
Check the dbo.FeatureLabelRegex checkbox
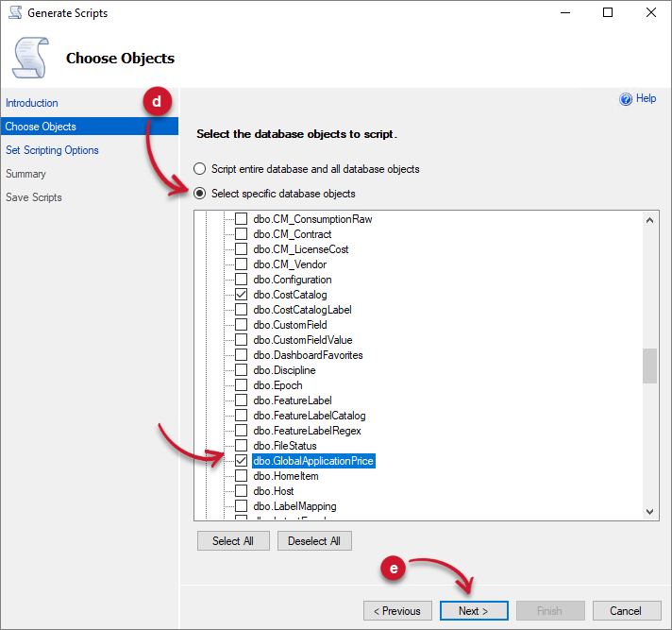pos(242,430)
